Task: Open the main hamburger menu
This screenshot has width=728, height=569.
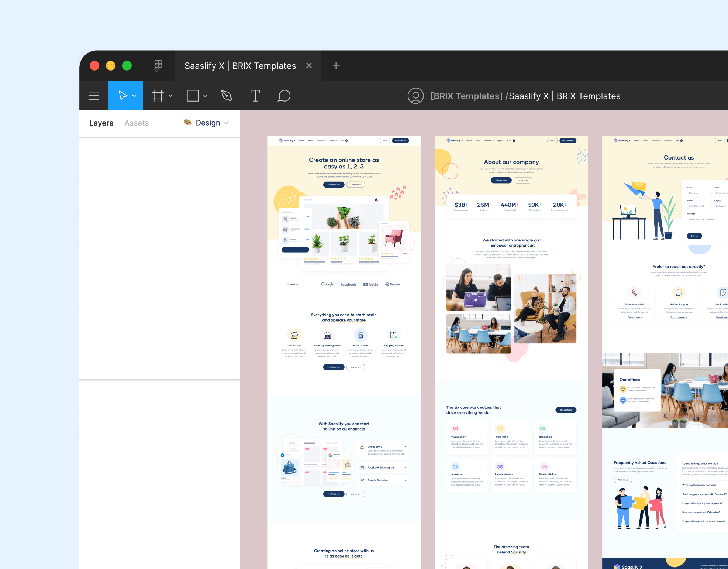Action: coord(93,96)
